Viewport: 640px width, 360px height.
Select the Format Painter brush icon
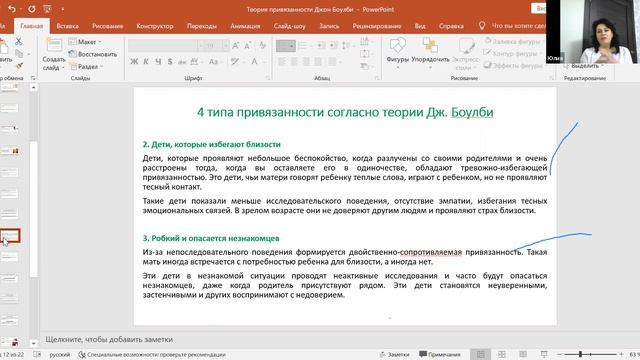click(19, 66)
